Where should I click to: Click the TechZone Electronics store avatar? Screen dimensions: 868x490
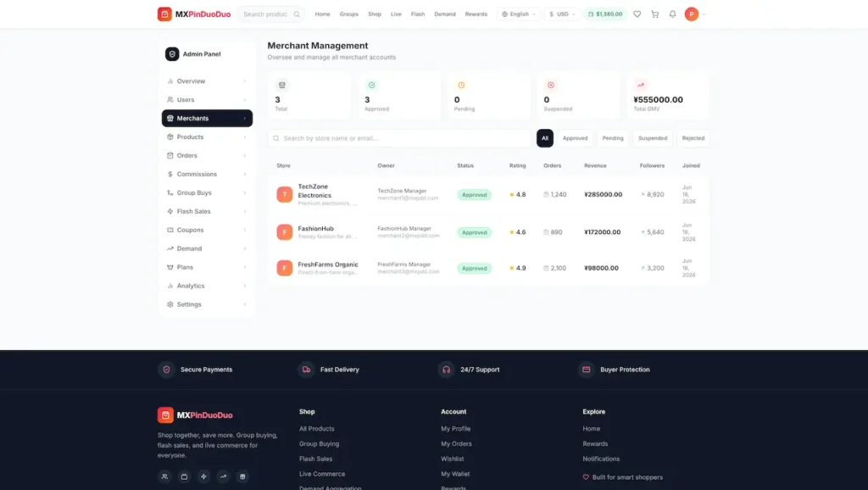tap(285, 194)
